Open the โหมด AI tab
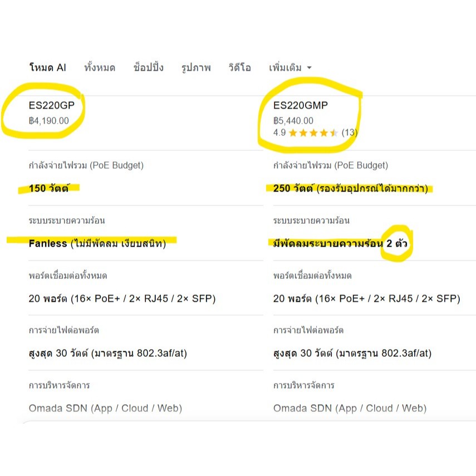This screenshot has width=476, height=476. coord(48,67)
